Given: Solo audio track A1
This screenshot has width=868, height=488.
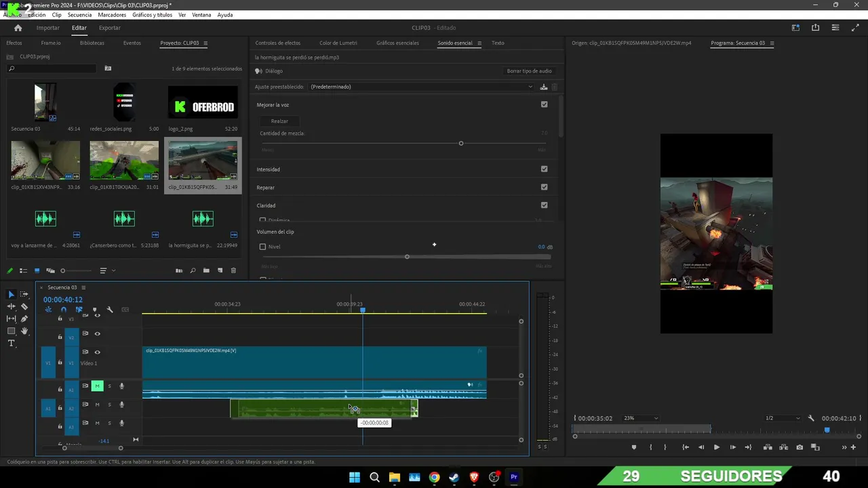Looking at the screenshot, I should tap(109, 386).
